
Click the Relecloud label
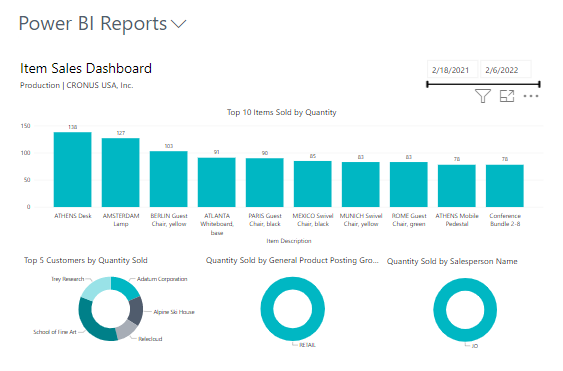click(x=150, y=339)
